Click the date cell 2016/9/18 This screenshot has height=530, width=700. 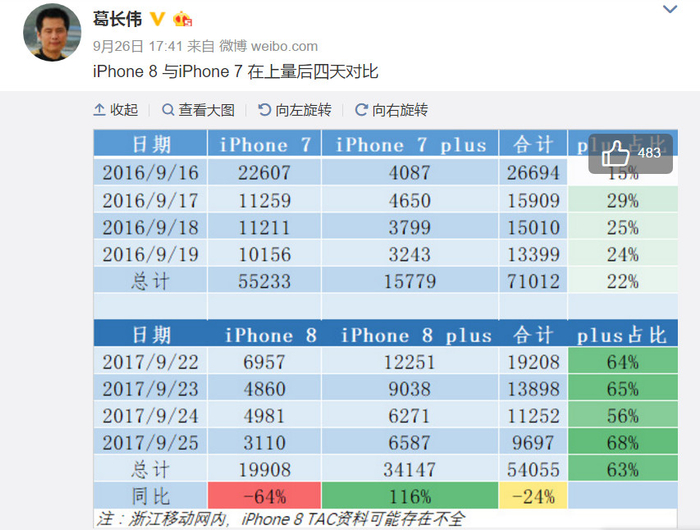click(x=150, y=227)
